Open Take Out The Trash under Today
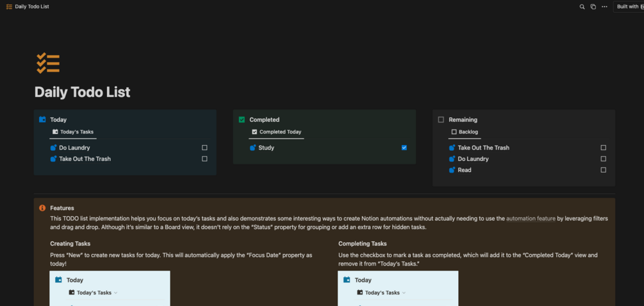The height and width of the screenshot is (306, 644). tap(85, 159)
